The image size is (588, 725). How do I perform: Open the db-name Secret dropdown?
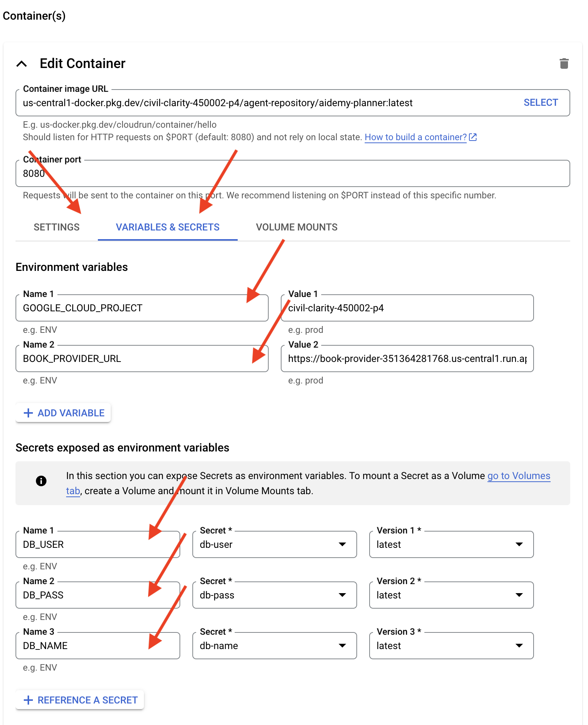tap(274, 646)
